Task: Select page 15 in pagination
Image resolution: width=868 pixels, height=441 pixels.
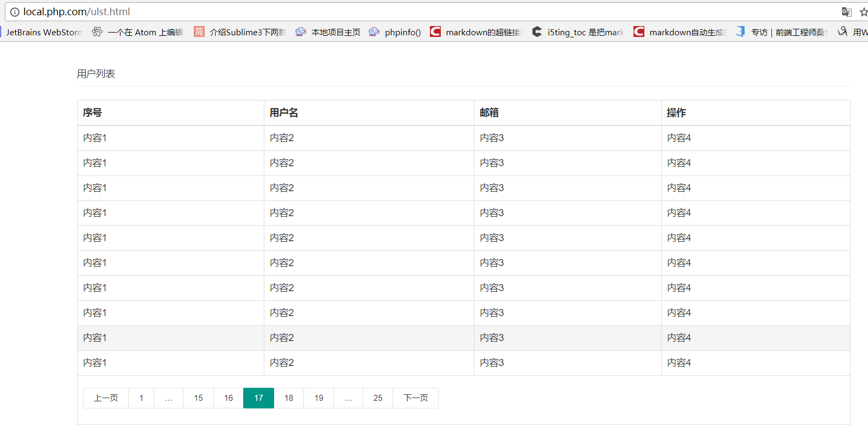Action: (x=199, y=398)
